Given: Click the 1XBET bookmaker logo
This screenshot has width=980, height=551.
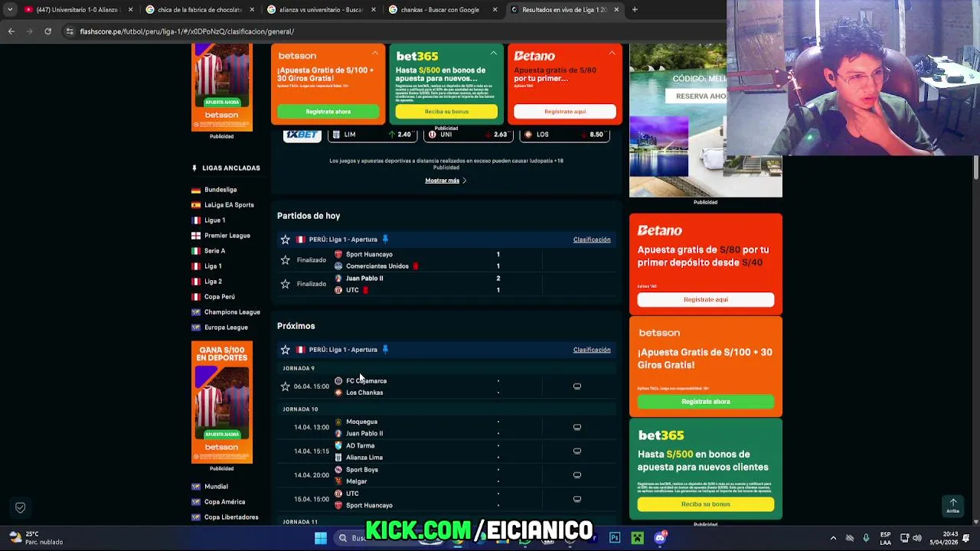Looking at the screenshot, I should tap(302, 135).
